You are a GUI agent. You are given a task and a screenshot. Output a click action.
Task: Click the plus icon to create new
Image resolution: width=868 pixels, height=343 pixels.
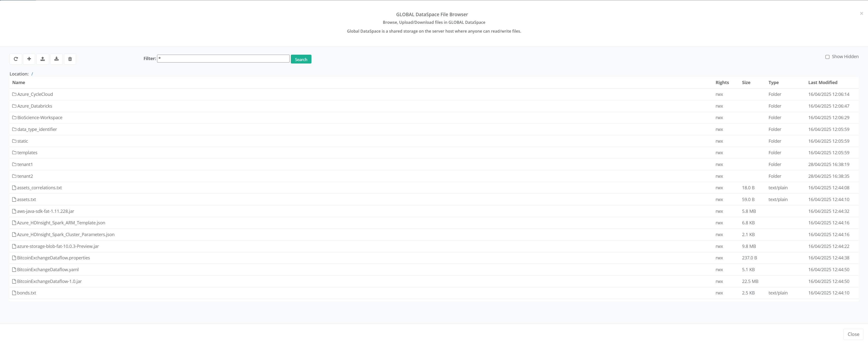(x=29, y=59)
